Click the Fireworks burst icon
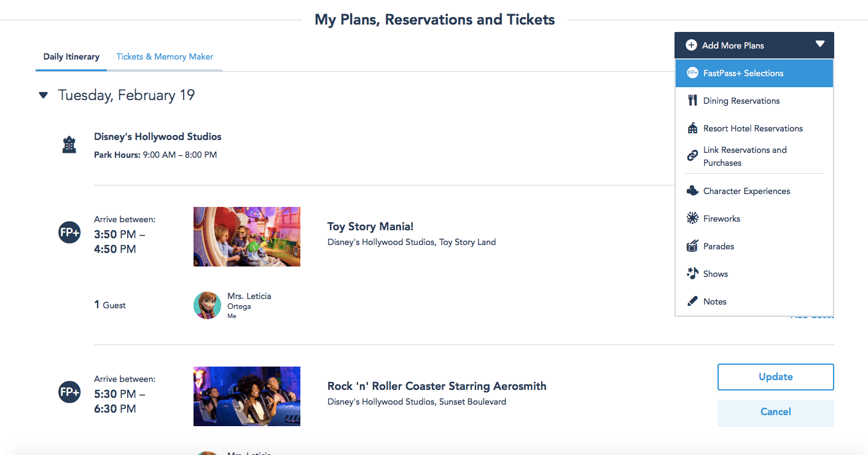 pos(692,219)
